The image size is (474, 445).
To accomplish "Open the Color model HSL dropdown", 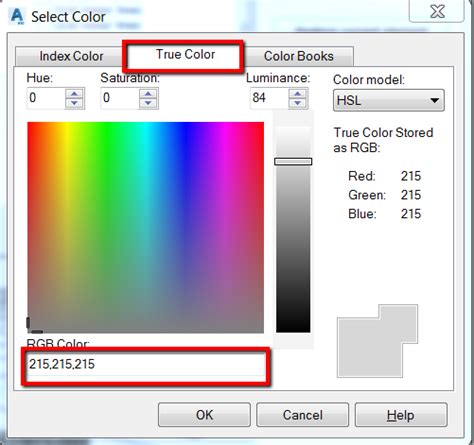I will (x=389, y=100).
